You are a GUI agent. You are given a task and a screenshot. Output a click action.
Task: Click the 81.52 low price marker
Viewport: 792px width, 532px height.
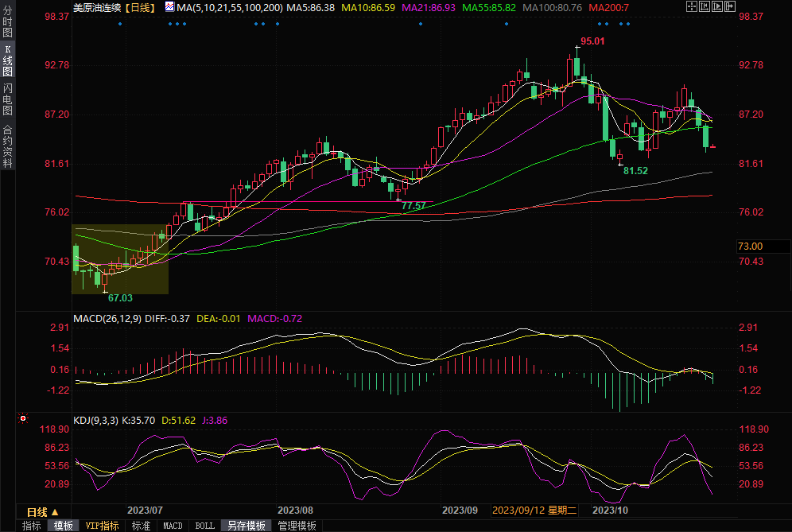[x=635, y=171]
